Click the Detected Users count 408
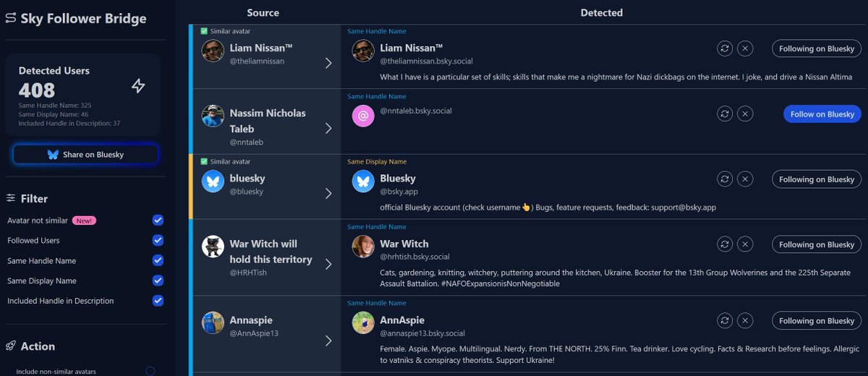Viewport: 868px width, 376px height. [x=37, y=90]
